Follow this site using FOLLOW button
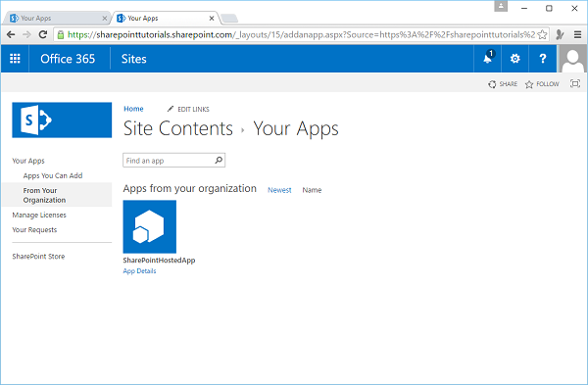 click(542, 84)
